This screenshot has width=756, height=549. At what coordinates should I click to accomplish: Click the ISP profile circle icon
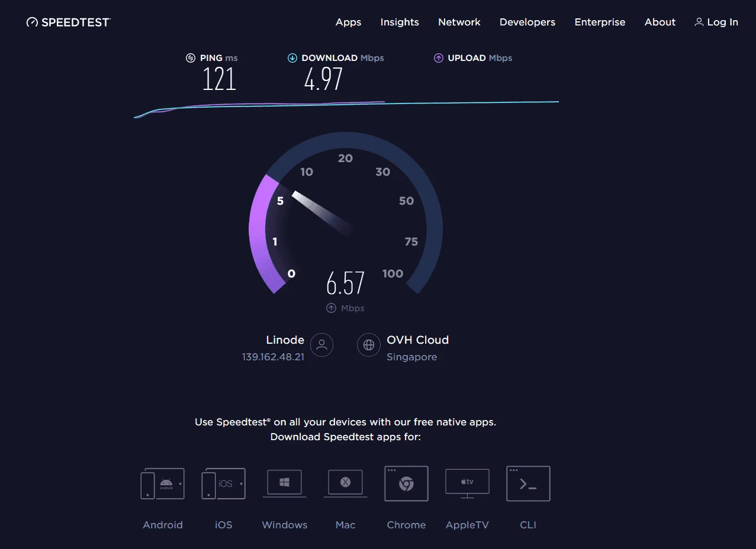pyautogui.click(x=322, y=345)
